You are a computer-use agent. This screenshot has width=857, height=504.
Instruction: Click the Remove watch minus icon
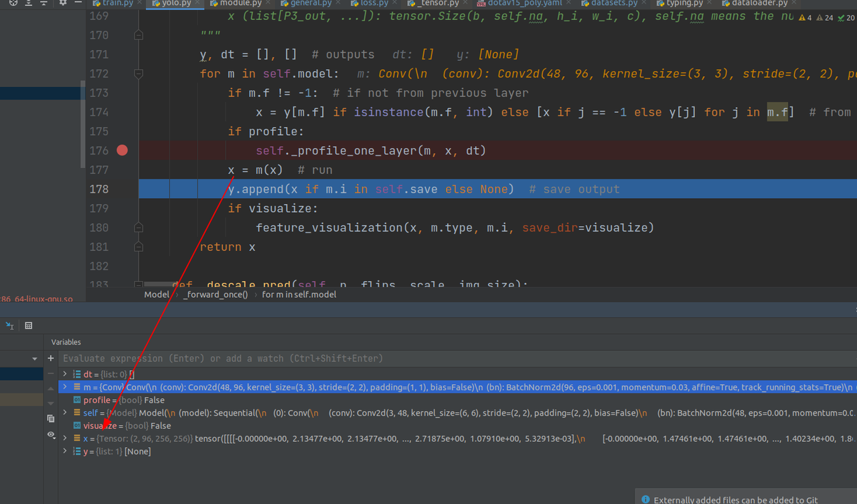coord(50,373)
